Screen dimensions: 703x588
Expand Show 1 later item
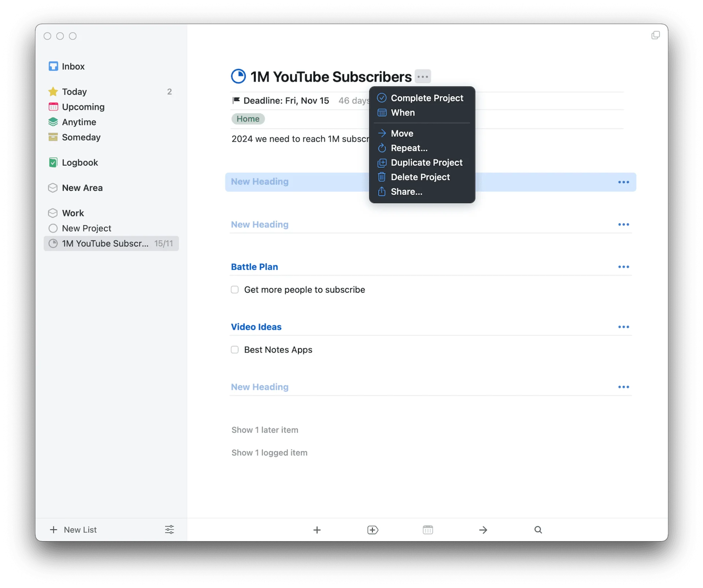tap(264, 430)
